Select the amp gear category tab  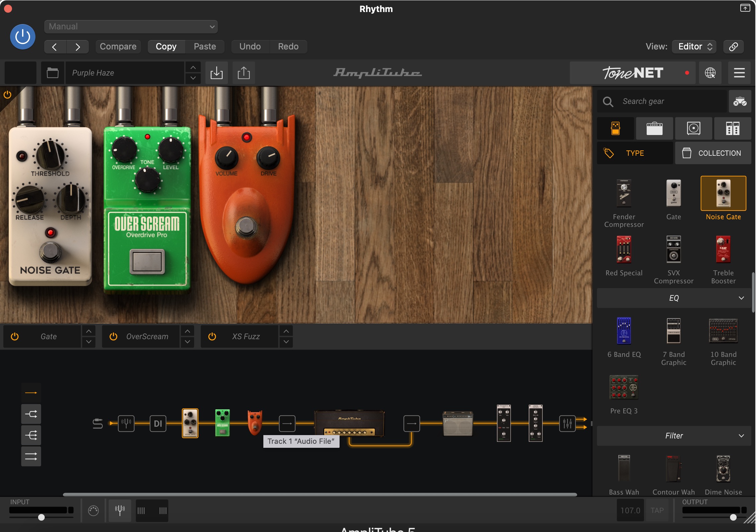[654, 128]
